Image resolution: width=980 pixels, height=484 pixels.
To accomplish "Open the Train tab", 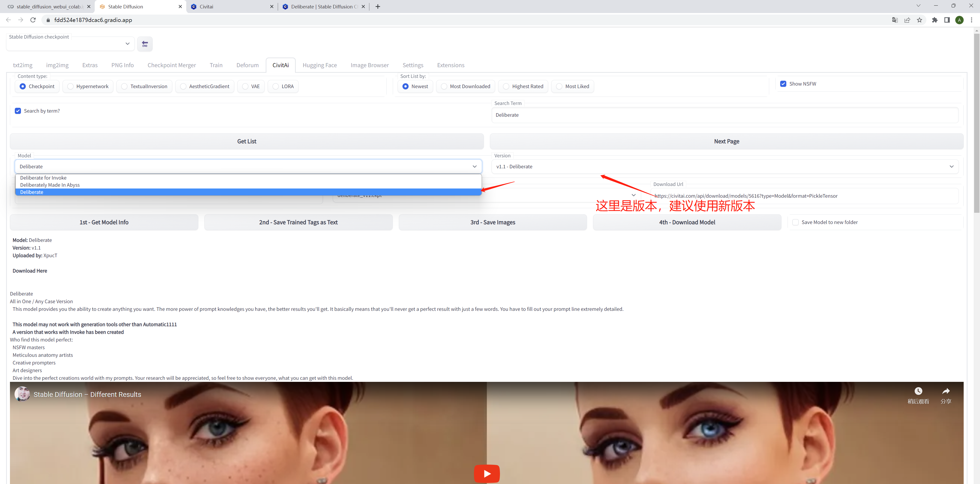I will [216, 65].
